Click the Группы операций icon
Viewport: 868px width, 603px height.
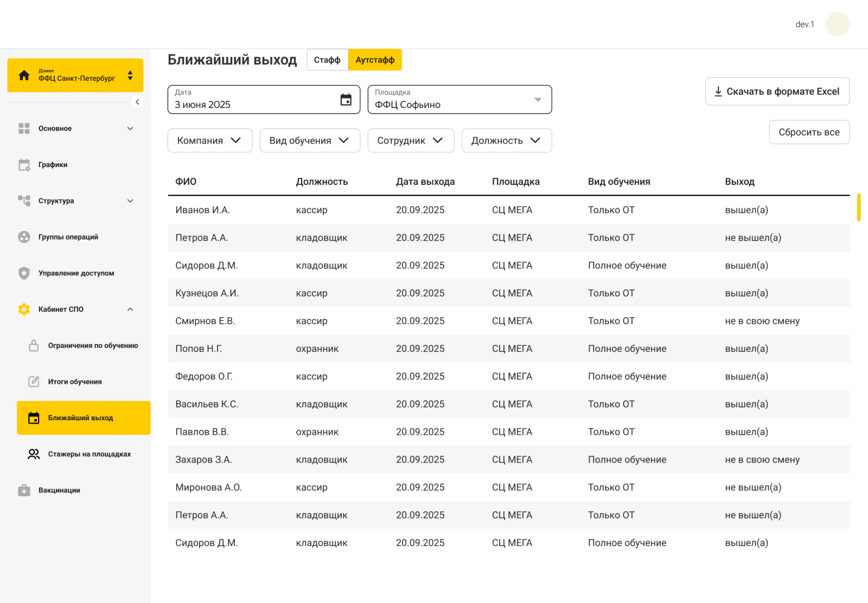[24, 237]
